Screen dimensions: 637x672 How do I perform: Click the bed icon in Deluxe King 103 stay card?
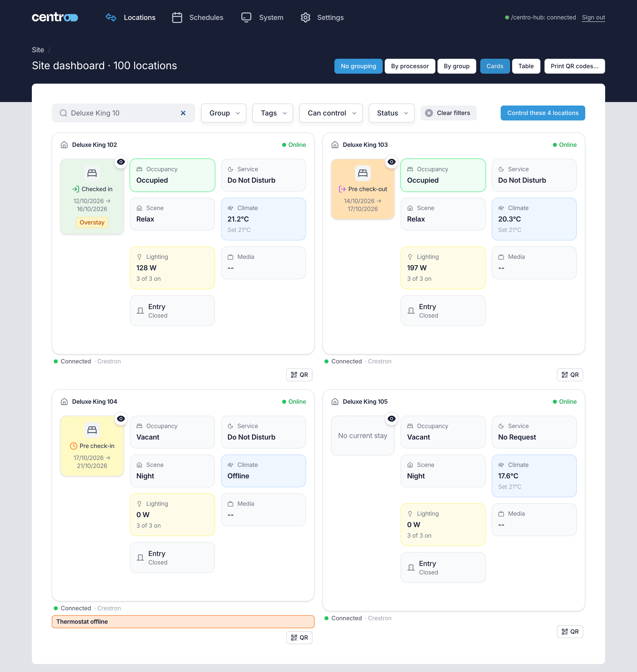coord(363,173)
